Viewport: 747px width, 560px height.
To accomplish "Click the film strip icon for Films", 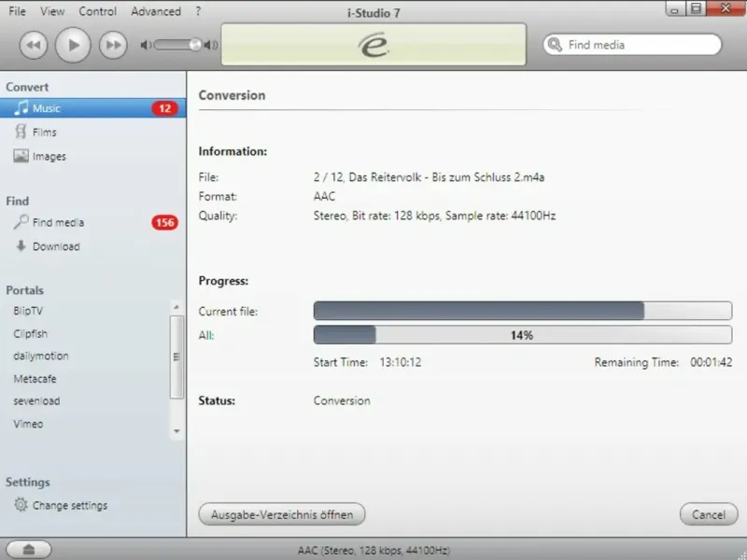I will pos(21,132).
